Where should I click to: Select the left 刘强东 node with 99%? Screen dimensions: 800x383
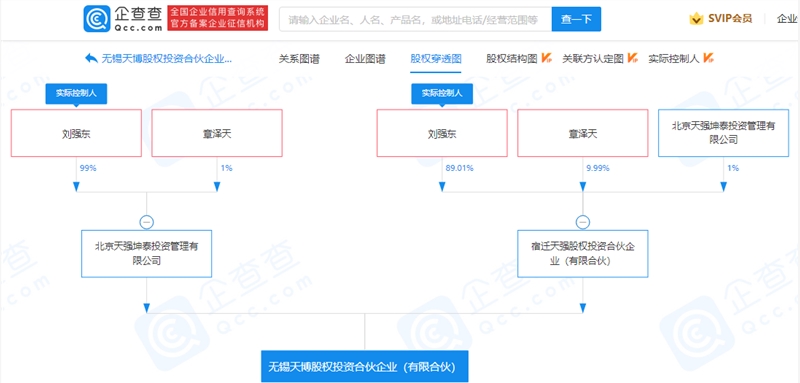(x=76, y=133)
